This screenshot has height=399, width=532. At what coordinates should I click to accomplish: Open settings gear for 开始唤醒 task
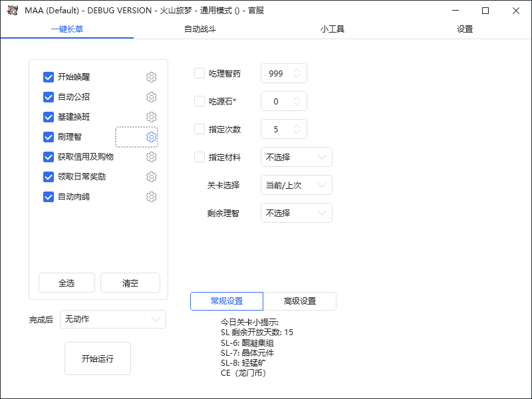151,77
